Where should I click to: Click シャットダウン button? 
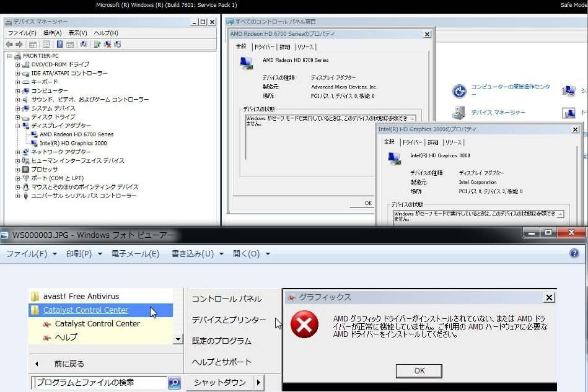tap(220, 383)
